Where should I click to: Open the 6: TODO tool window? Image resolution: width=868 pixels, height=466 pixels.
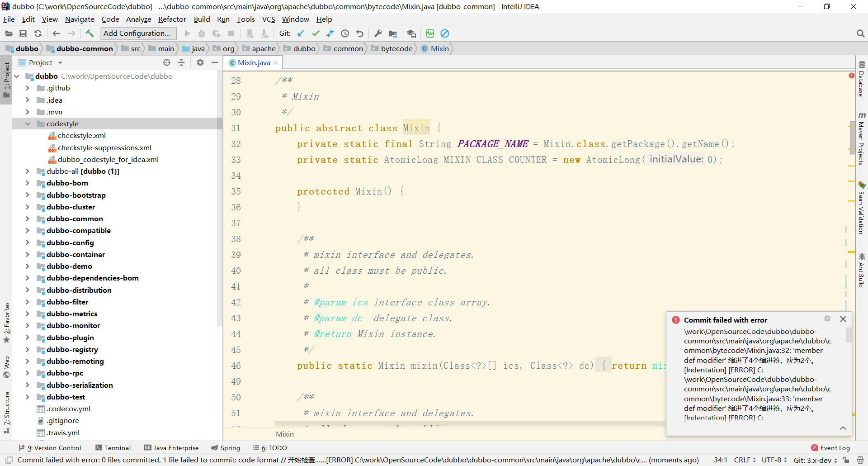click(270, 448)
